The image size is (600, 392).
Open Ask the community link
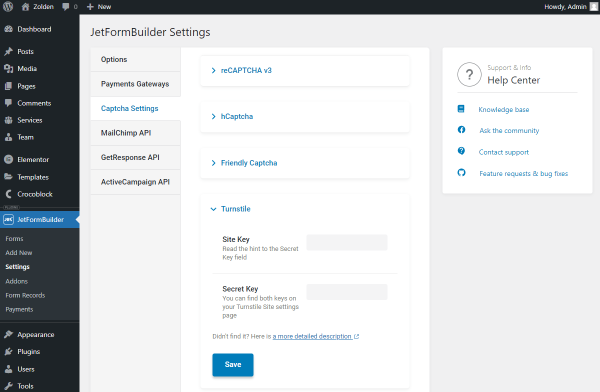point(509,131)
